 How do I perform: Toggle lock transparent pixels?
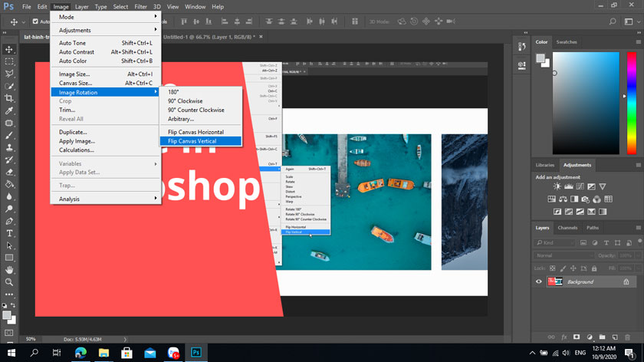pyautogui.click(x=553, y=268)
